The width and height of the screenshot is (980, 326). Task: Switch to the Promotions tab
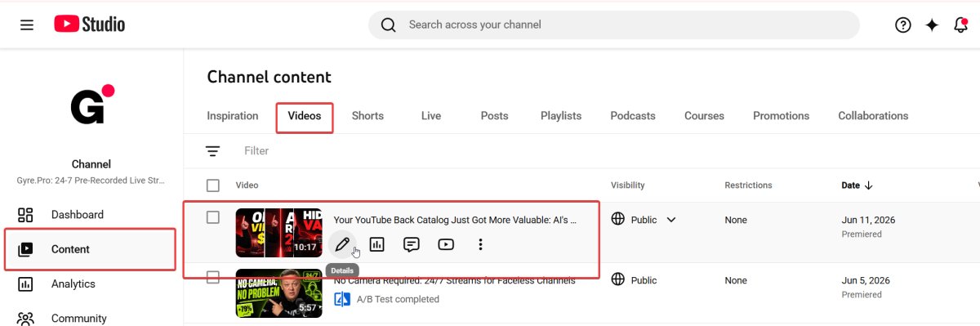781,116
